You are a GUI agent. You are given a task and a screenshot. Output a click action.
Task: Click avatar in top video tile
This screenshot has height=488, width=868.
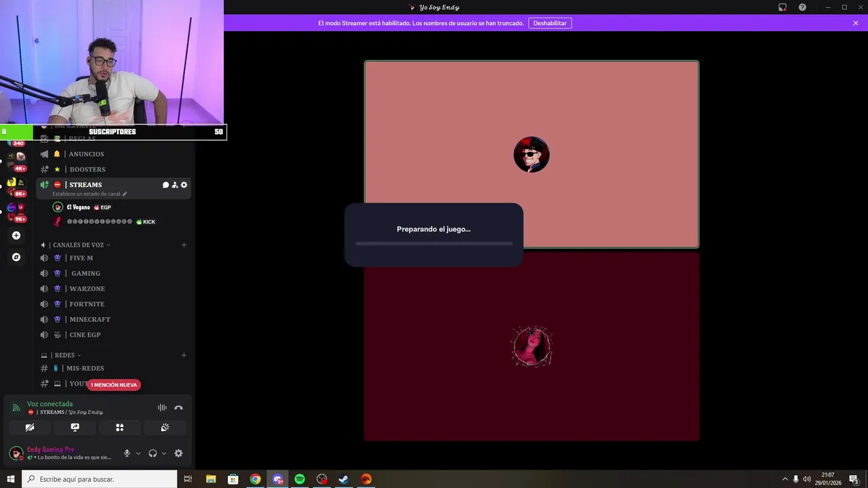click(x=532, y=155)
